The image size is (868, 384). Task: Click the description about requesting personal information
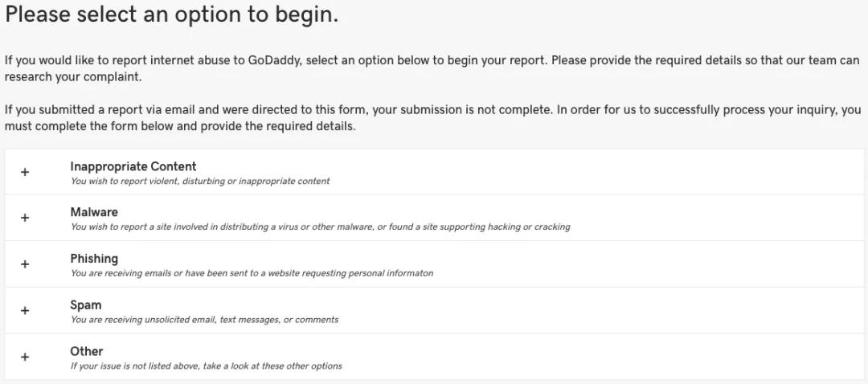click(x=252, y=273)
